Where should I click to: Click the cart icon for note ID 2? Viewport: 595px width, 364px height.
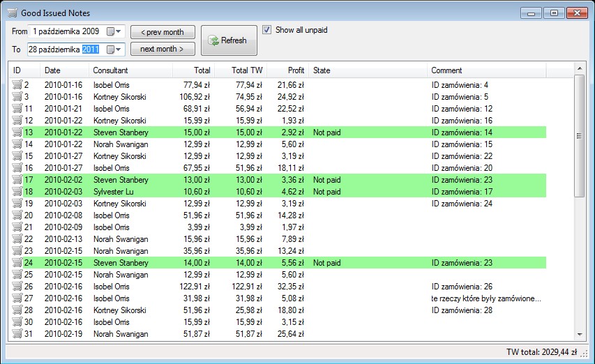click(17, 84)
